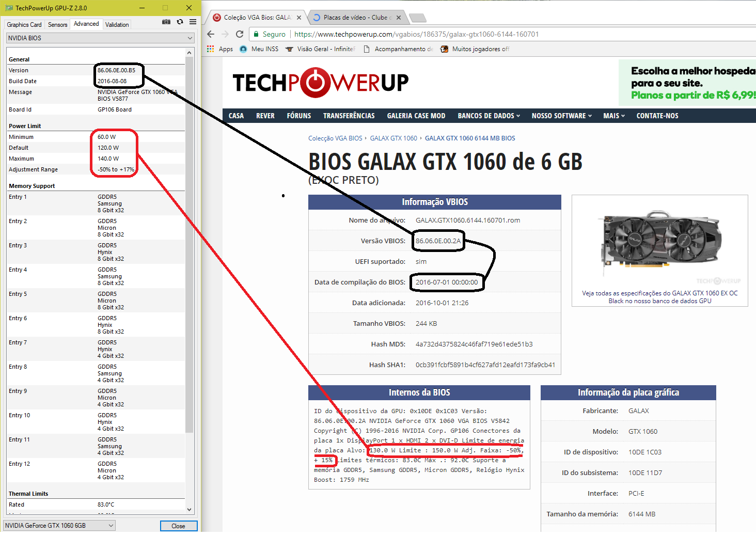Take a screenshot with the GPU-Z camera icon
Image resolution: width=756 pixels, height=536 pixels.
(x=166, y=22)
